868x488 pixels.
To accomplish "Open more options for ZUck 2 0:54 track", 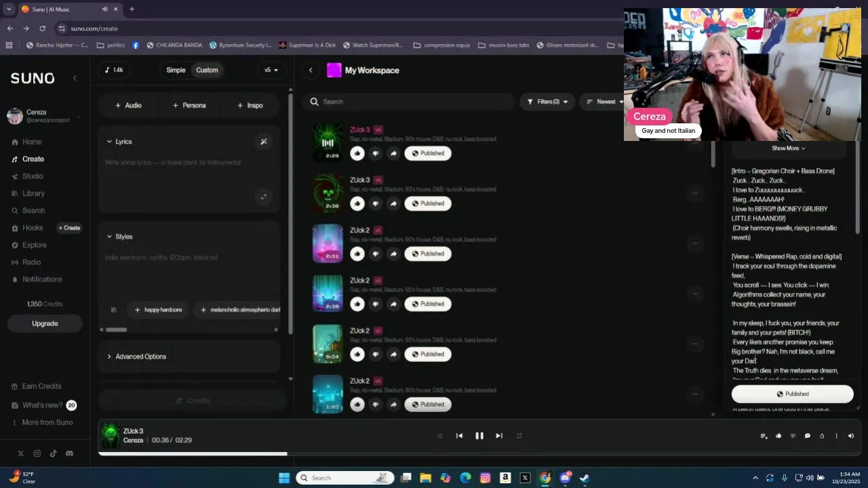I will click(695, 344).
